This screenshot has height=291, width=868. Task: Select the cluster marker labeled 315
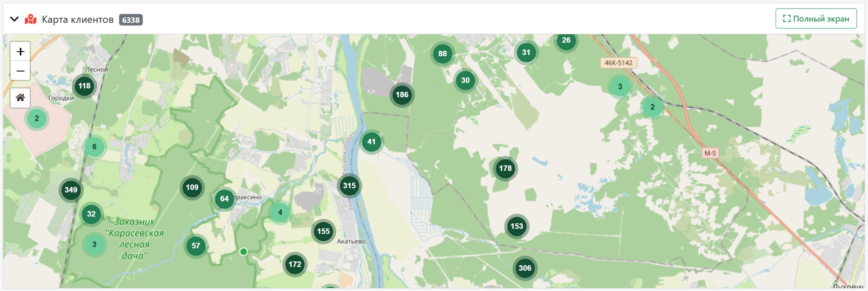349,186
